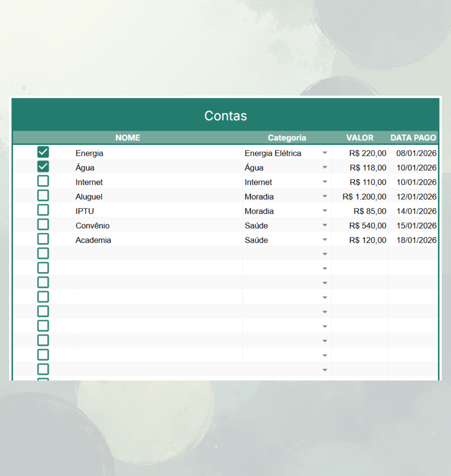Expand category dropdown for Aluguel row

325,196
